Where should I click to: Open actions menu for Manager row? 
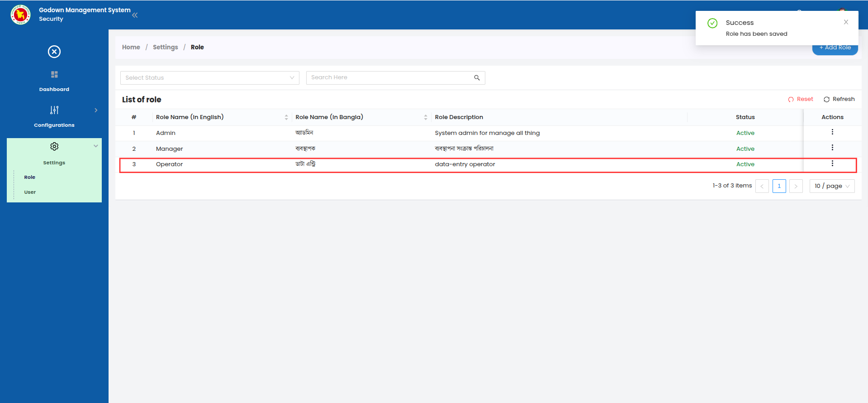pyautogui.click(x=832, y=148)
